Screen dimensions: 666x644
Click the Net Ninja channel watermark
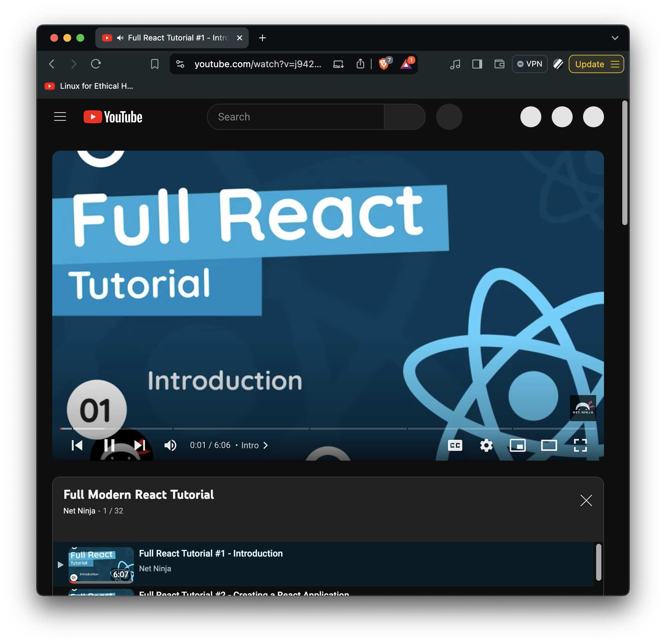[583, 408]
